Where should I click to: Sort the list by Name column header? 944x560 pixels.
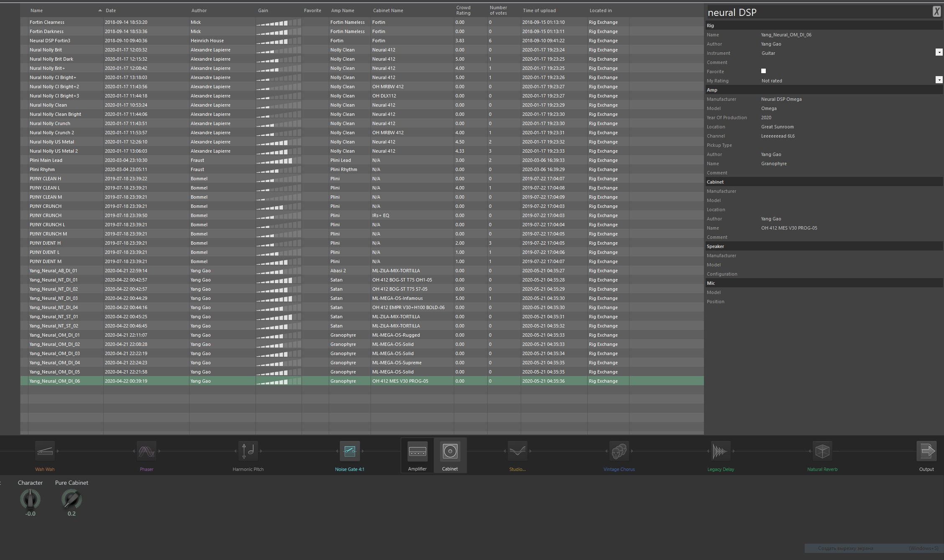point(36,10)
